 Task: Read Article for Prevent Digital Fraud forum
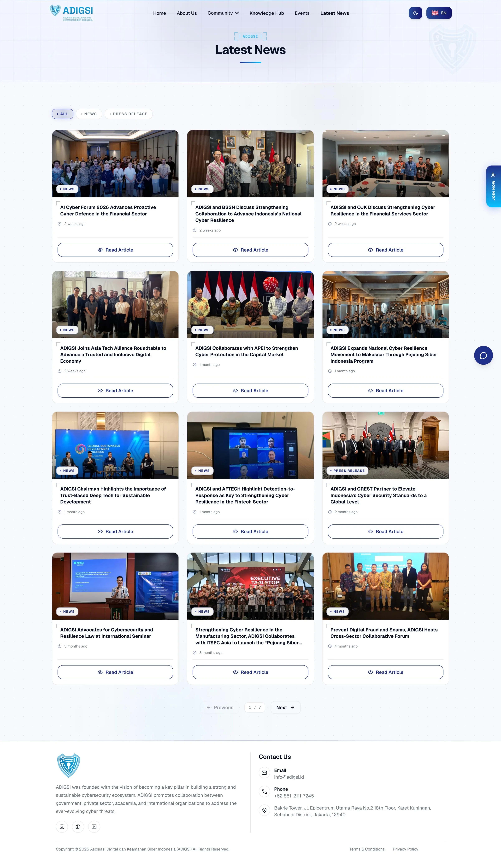385,672
